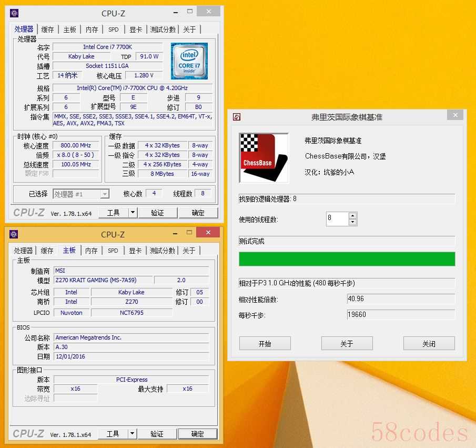Click the 100.05 MHz bus speed value
This screenshot has width=476, height=448.
click(76, 164)
